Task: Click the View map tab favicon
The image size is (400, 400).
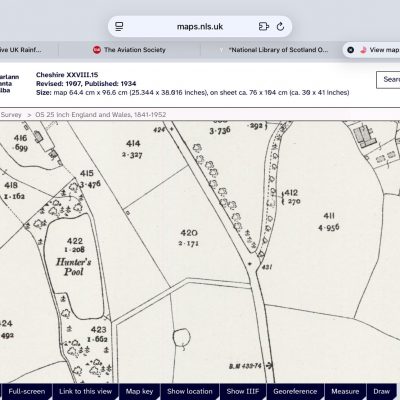Action: (x=363, y=50)
